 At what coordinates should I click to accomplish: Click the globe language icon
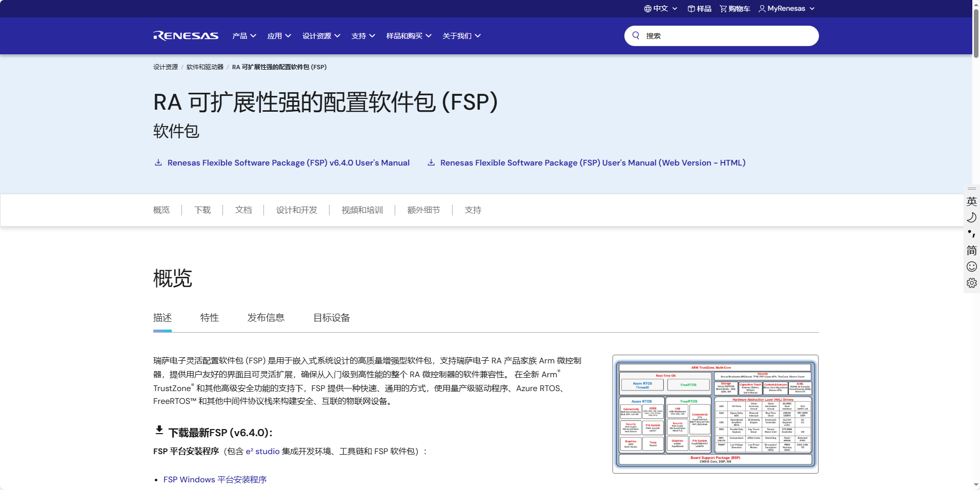648,9
